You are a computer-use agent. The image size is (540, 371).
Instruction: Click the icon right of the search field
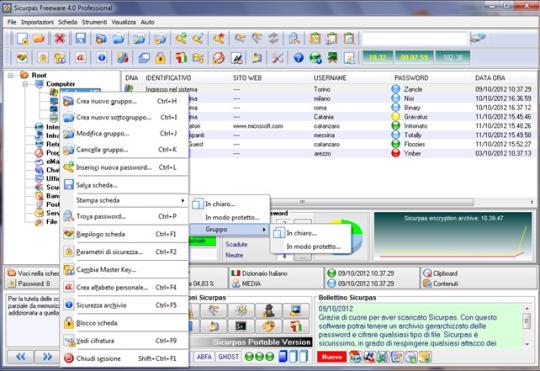[478, 38]
